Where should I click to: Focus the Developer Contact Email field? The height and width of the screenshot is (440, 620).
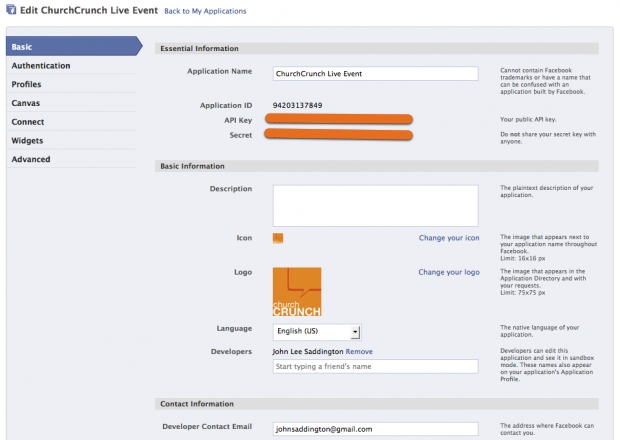coord(376,429)
